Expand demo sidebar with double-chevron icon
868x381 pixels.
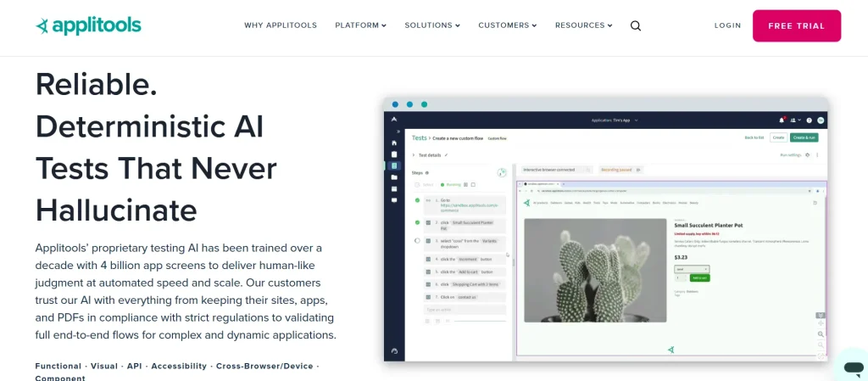398,132
